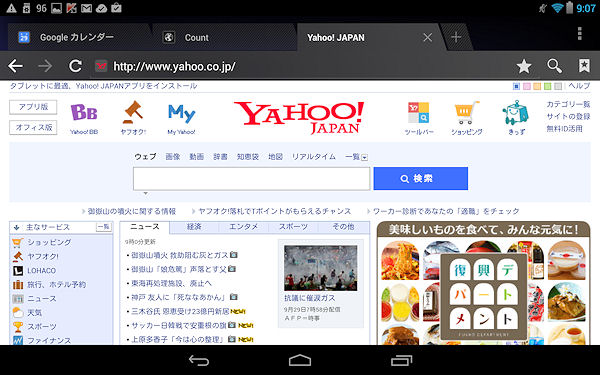Image resolution: width=600 pixels, height=375 pixels.
Task: Open the 無料ID活用 link
Action: coord(564,129)
